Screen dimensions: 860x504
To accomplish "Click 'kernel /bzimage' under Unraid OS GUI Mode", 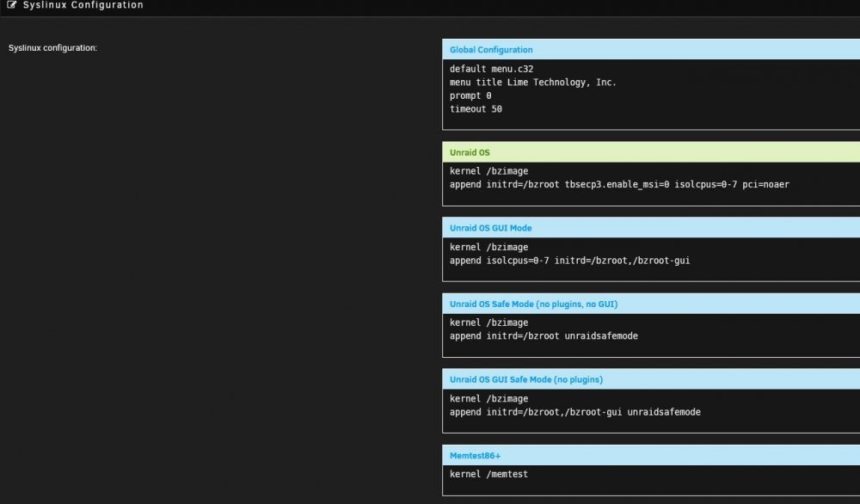I will [488, 248].
